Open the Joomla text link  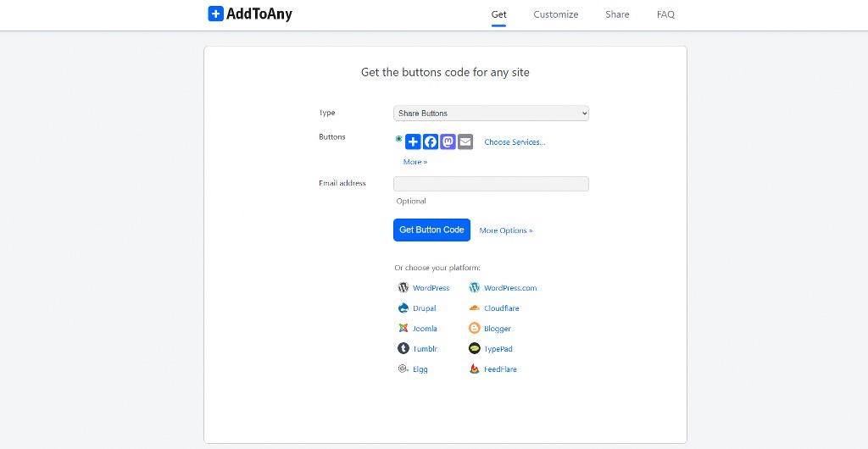pyautogui.click(x=425, y=329)
